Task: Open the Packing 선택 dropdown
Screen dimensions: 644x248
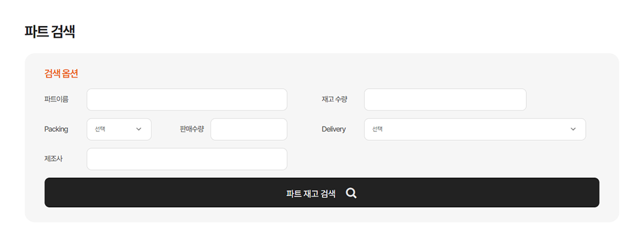Action: pos(119,129)
